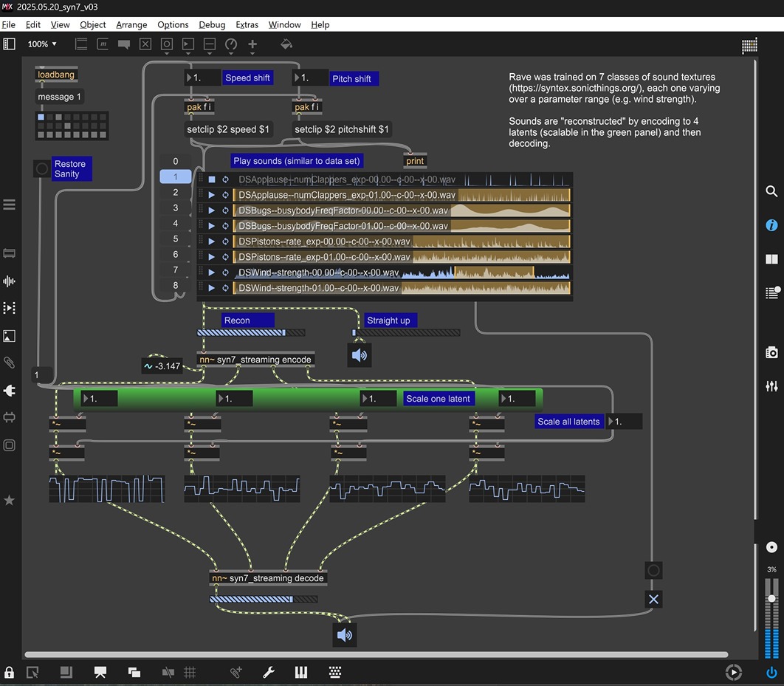784x686 pixels.
Task: Click the paint bucket icon in top toolbar
Action: (x=286, y=44)
